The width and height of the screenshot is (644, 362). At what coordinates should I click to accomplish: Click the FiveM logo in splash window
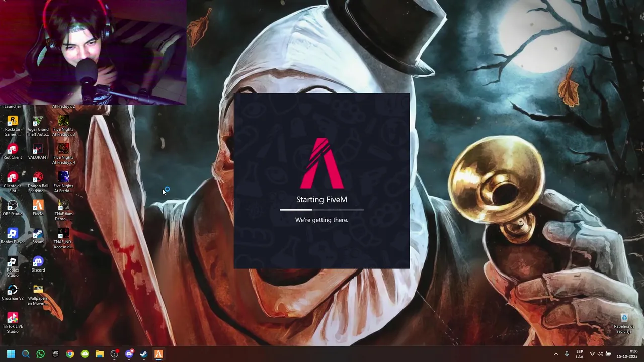(x=322, y=163)
